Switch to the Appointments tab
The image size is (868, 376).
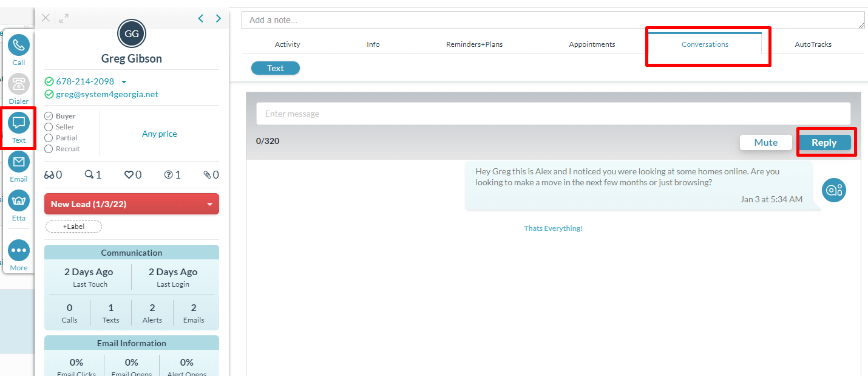coord(592,44)
